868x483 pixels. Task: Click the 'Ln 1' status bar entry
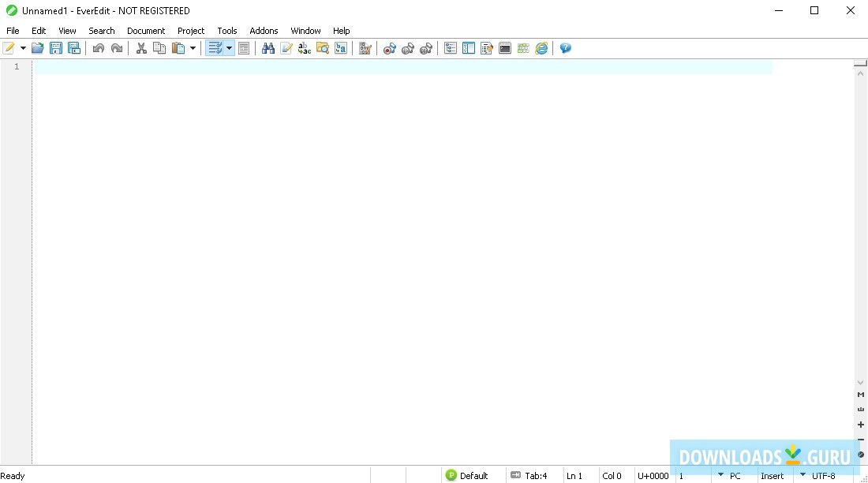coord(574,476)
